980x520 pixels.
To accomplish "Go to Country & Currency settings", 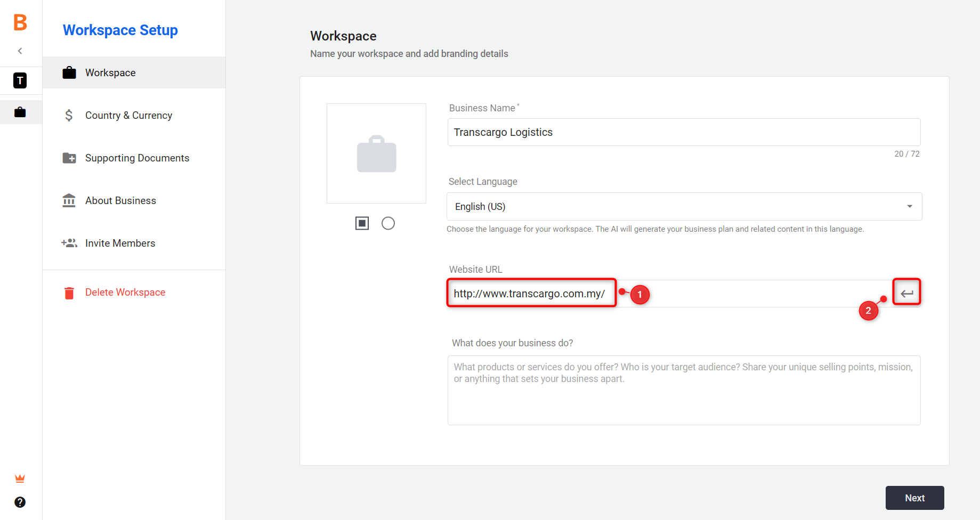I will tap(134, 115).
